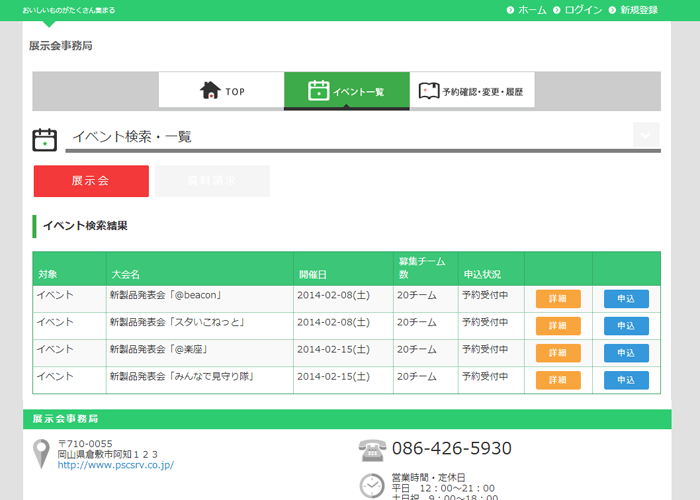The height and width of the screenshot is (500, 700).
Task: Open 詳細 for 新製品発表会「@楽座」
Action: (x=558, y=353)
